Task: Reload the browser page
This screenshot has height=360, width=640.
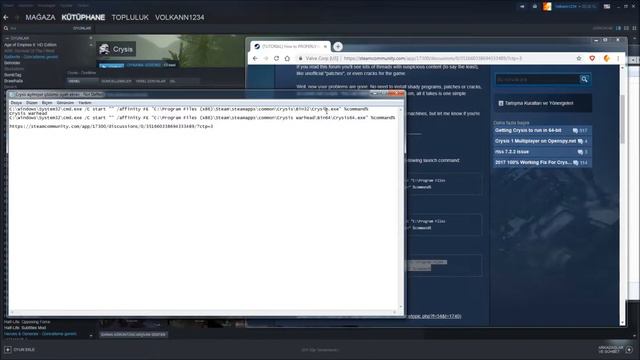Action: tap(276, 59)
